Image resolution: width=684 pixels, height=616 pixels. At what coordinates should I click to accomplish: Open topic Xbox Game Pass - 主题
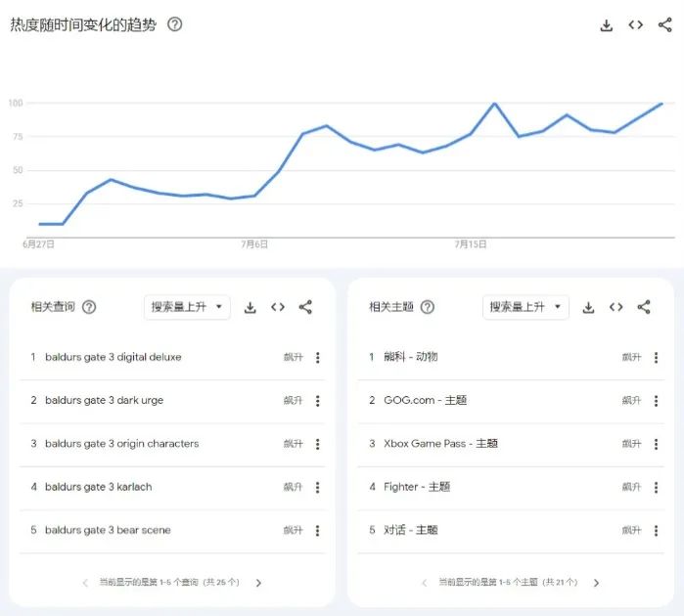point(440,443)
